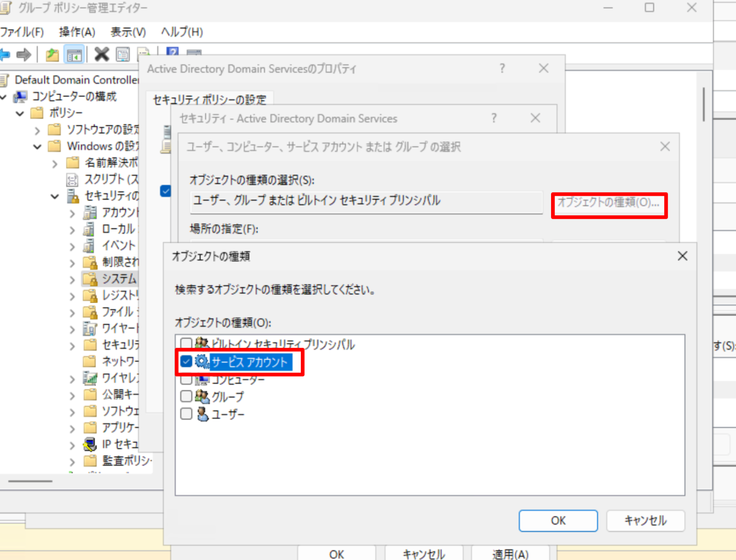Click the スクリプト script icon in tree

pyautogui.click(x=73, y=179)
